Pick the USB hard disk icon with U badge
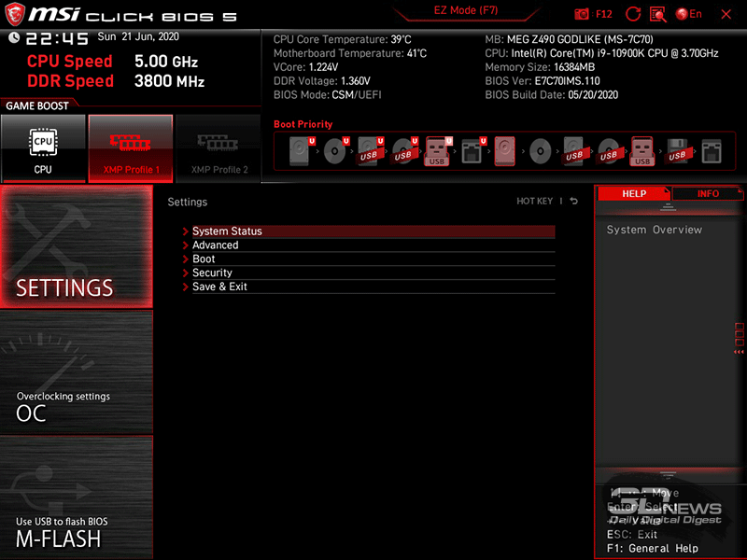Viewport: 747px width, 560px height. tap(370, 151)
